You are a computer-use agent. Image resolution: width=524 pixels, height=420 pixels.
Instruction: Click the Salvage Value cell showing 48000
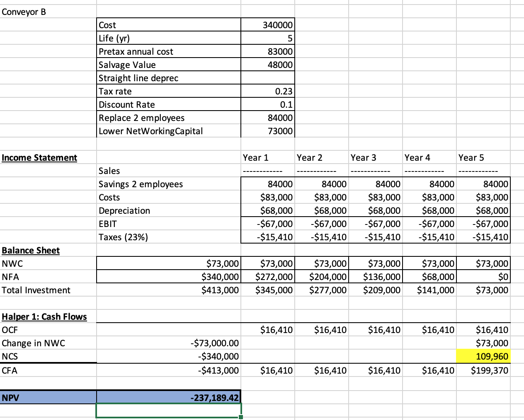point(267,65)
